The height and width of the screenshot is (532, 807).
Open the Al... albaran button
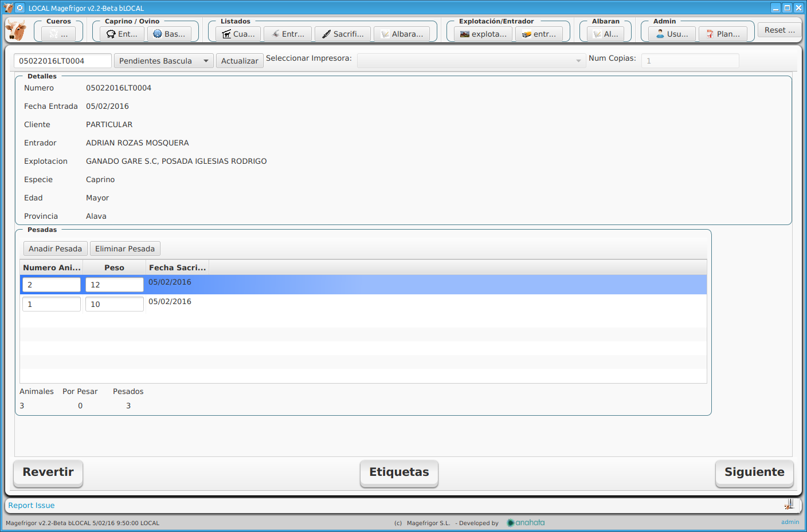[x=605, y=34]
